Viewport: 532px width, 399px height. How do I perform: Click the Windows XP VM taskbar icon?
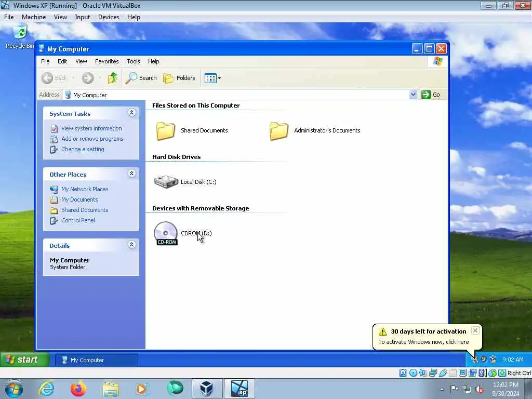pos(240,389)
